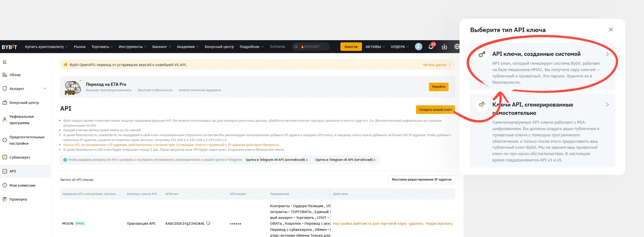Choose API ключи, созданные системой option
Screen dimensions: 644x237
(542, 66)
